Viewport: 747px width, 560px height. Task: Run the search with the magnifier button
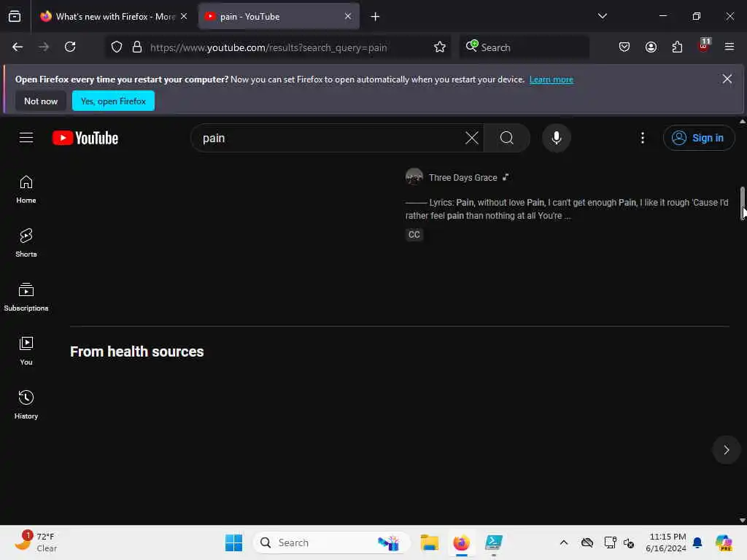[x=507, y=138]
